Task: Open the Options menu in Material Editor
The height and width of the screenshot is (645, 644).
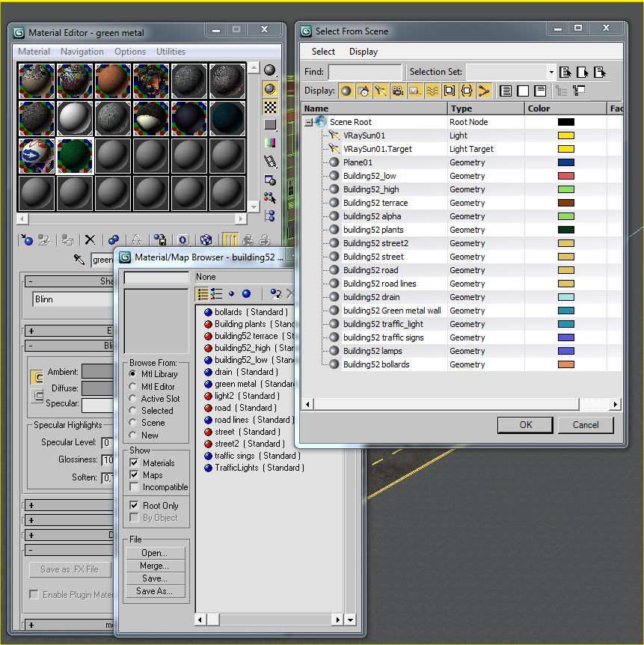Action: point(130,52)
